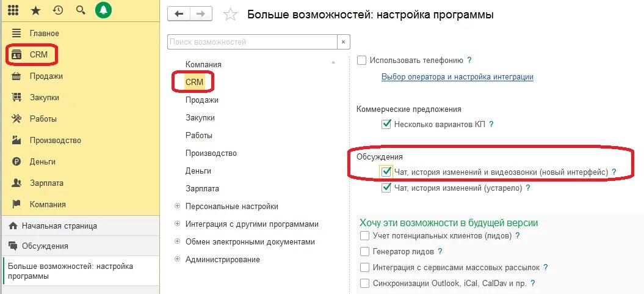644x294 pixels.
Task: Toggle chat and video calls (новый интерфейс) checkbox
Action: point(386,172)
